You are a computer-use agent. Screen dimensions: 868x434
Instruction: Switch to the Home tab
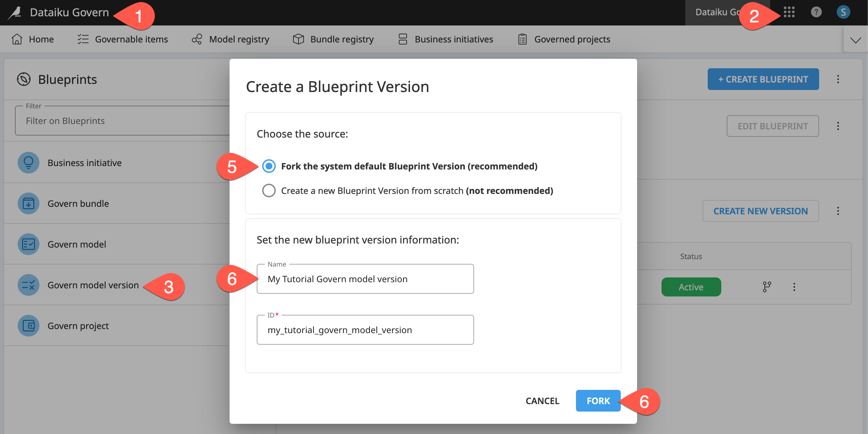[41, 39]
